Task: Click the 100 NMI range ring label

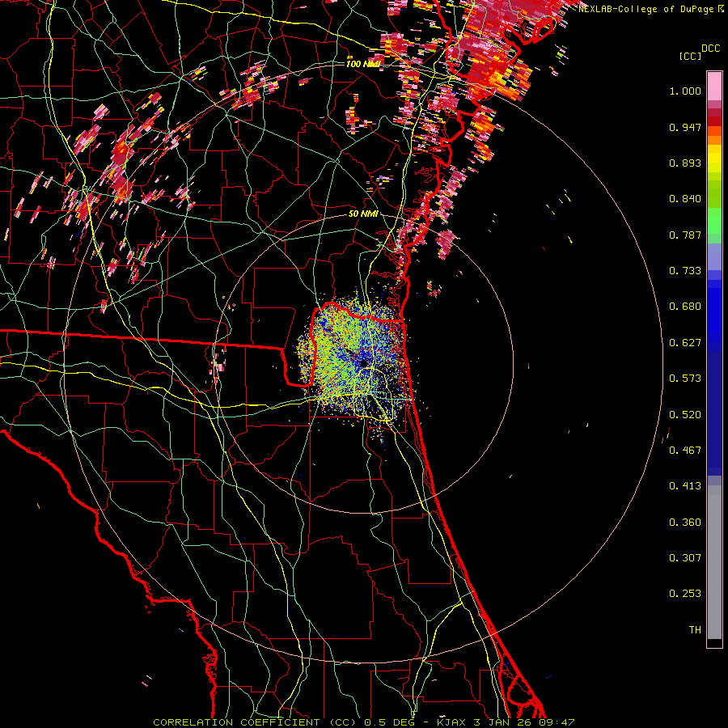Action: (363, 64)
